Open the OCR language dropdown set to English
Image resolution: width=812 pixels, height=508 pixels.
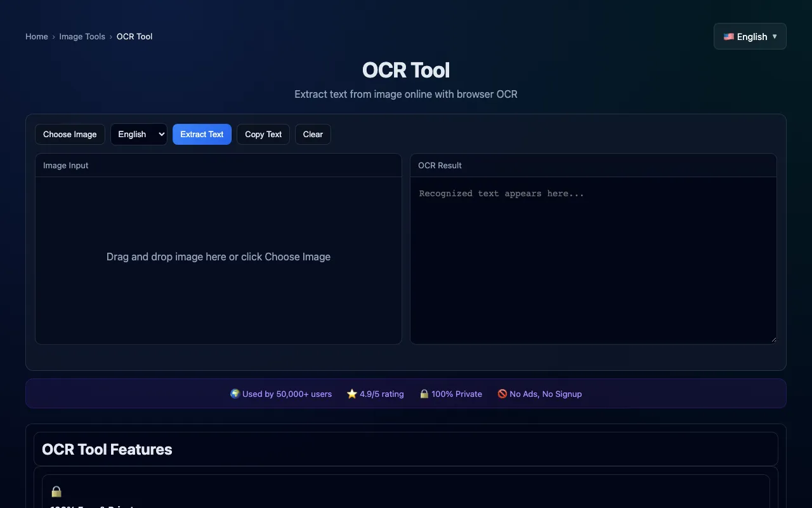click(x=139, y=134)
